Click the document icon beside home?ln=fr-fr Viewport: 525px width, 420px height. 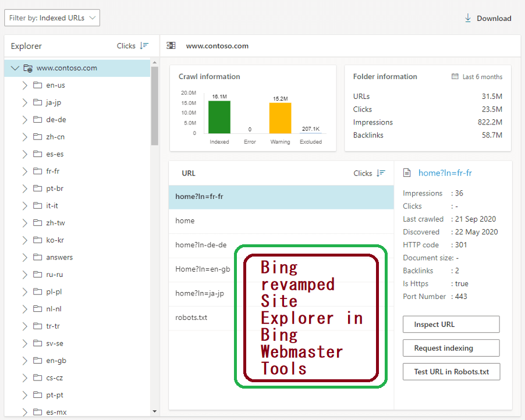(x=407, y=173)
